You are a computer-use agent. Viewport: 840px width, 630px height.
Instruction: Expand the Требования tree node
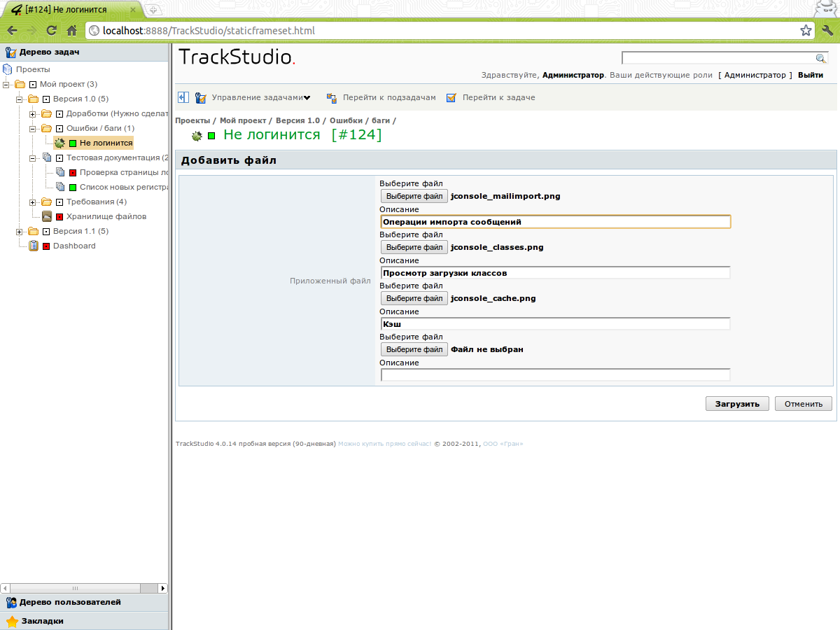point(33,202)
